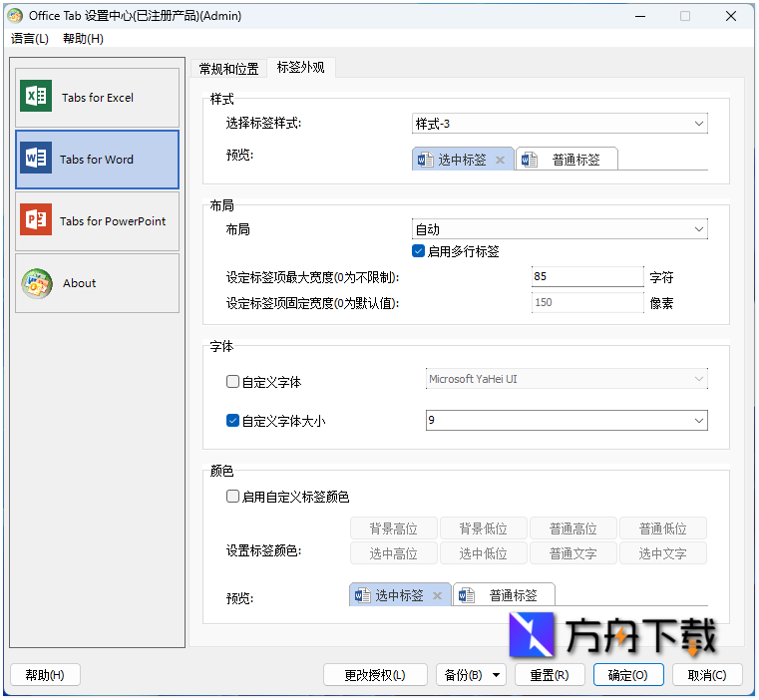Click close X on color preview selected tab
Screen dimensions: 759x700
pyautogui.click(x=437, y=595)
